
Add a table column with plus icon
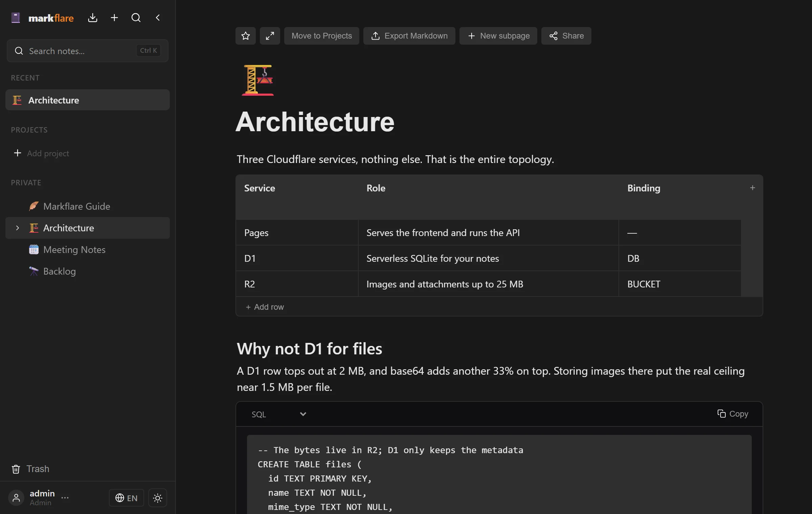[752, 188]
